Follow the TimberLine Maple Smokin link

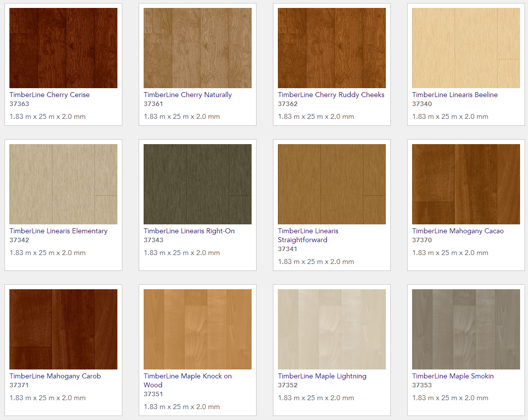click(453, 376)
